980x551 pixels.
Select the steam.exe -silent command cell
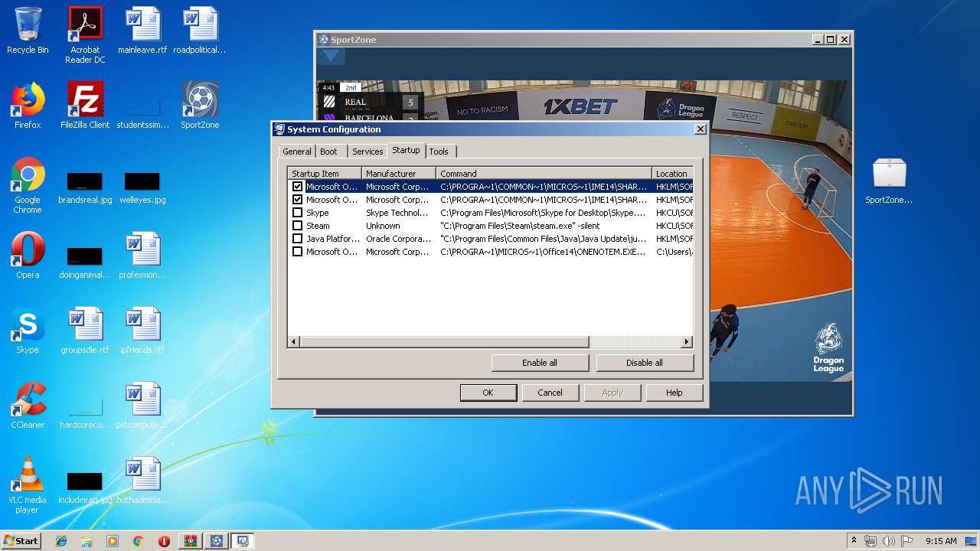[544, 226]
